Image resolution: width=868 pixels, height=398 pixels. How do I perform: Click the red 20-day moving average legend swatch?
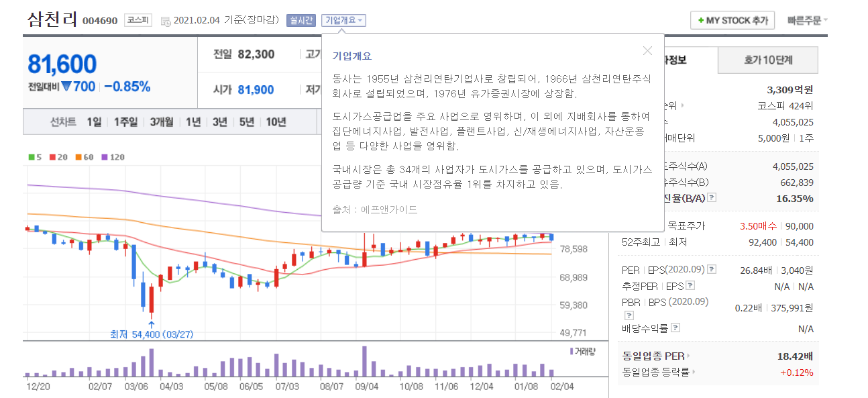(51, 157)
